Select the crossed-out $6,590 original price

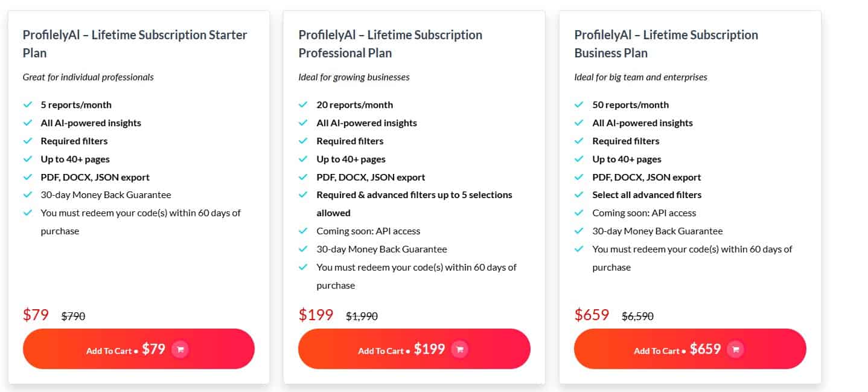pyautogui.click(x=637, y=315)
